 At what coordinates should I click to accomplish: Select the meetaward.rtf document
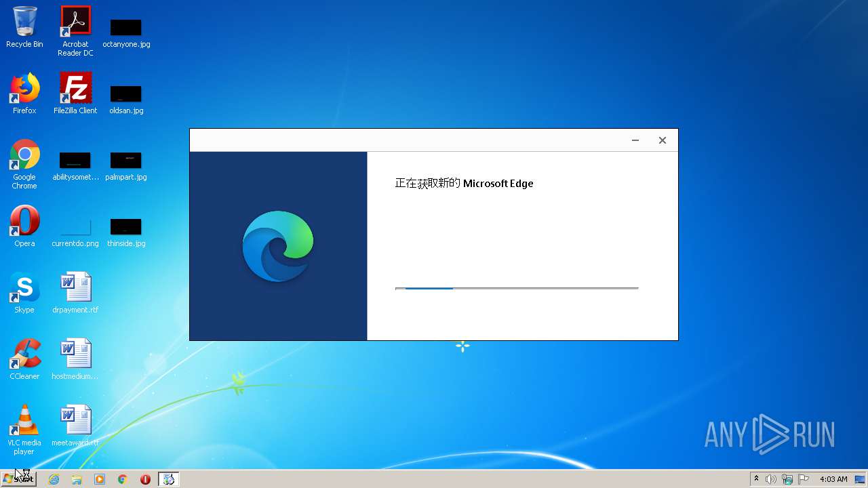(x=75, y=426)
